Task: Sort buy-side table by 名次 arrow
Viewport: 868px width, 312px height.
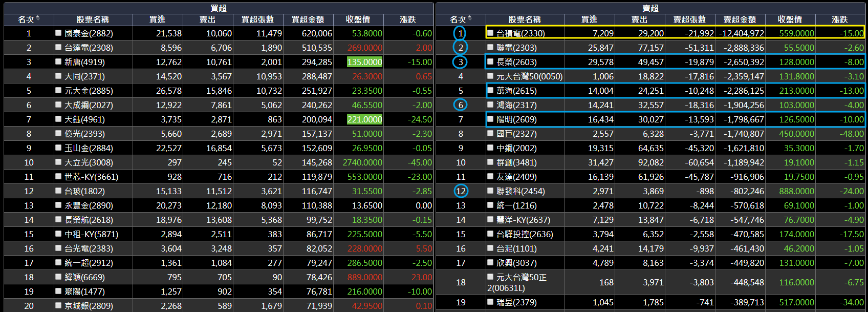Action: coord(38,19)
